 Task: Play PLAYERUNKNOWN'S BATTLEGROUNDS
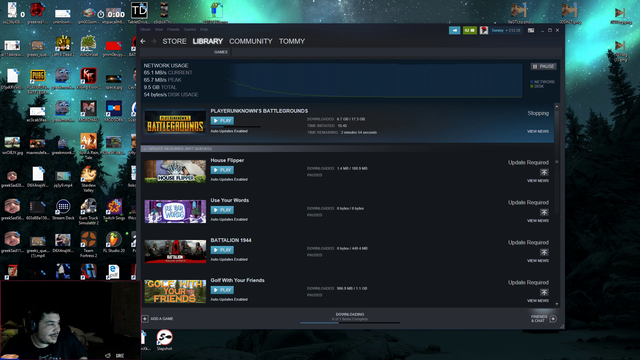pos(222,121)
